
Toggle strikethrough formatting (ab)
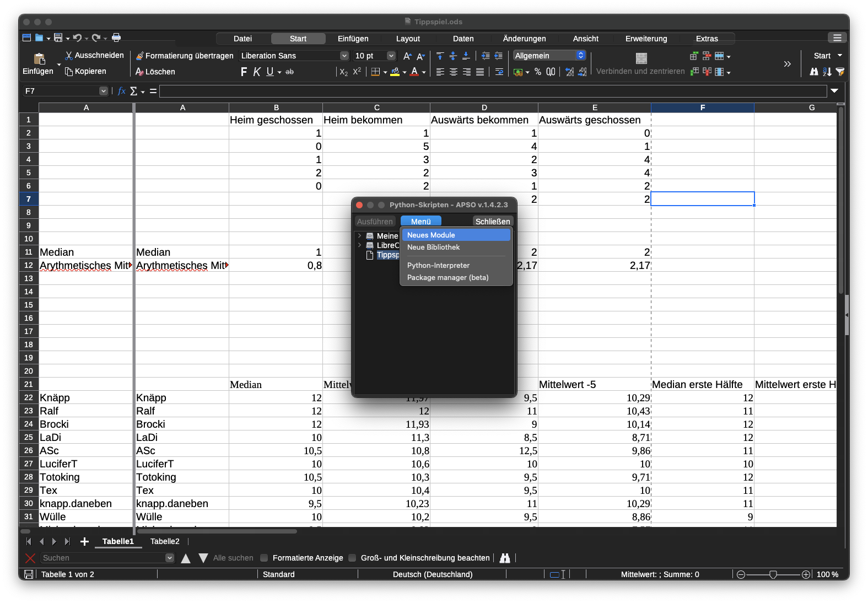[289, 72]
